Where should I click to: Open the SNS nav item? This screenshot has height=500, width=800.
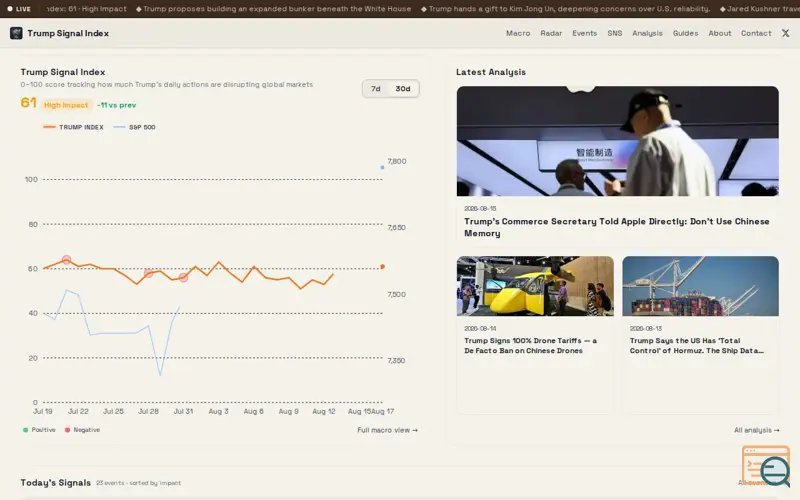coord(614,33)
